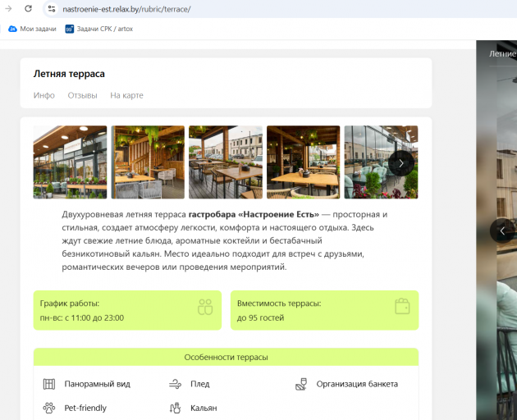Open fourth photo with wooden table
Screen dimensions: 517x420
pos(304,162)
